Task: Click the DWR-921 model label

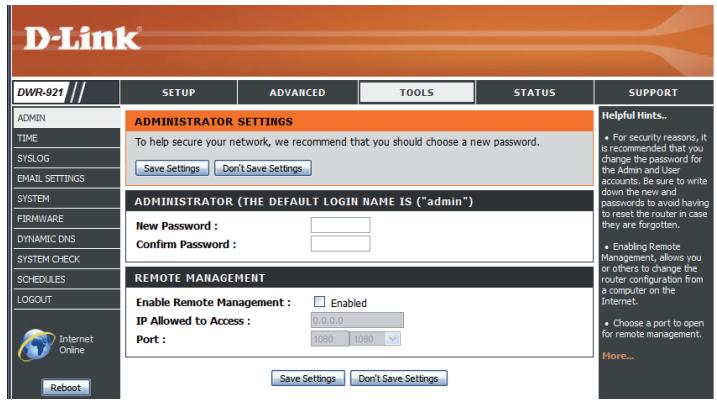Action: click(x=40, y=92)
